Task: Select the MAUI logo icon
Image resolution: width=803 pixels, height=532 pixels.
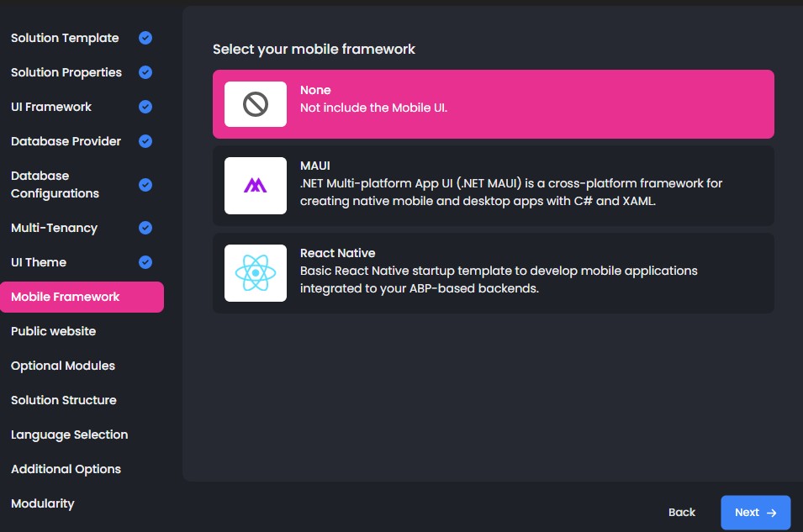Action: (255, 186)
